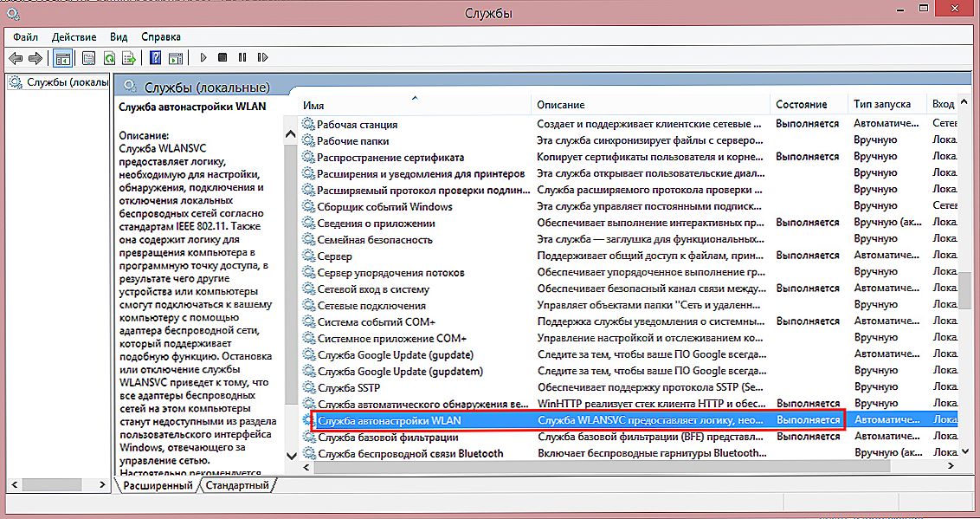Refresh the services list via toolbar icon
Viewport: 980px width, 519px height.
(x=109, y=58)
